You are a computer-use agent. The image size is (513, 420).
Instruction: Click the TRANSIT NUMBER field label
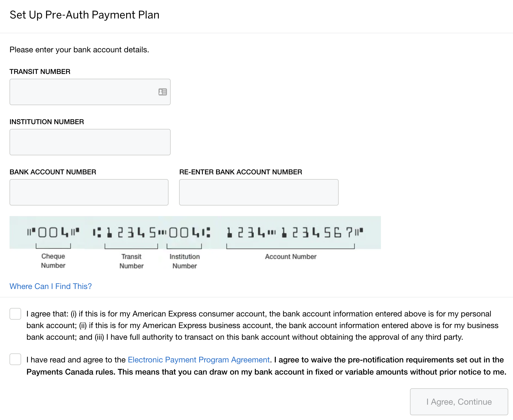[40, 71]
